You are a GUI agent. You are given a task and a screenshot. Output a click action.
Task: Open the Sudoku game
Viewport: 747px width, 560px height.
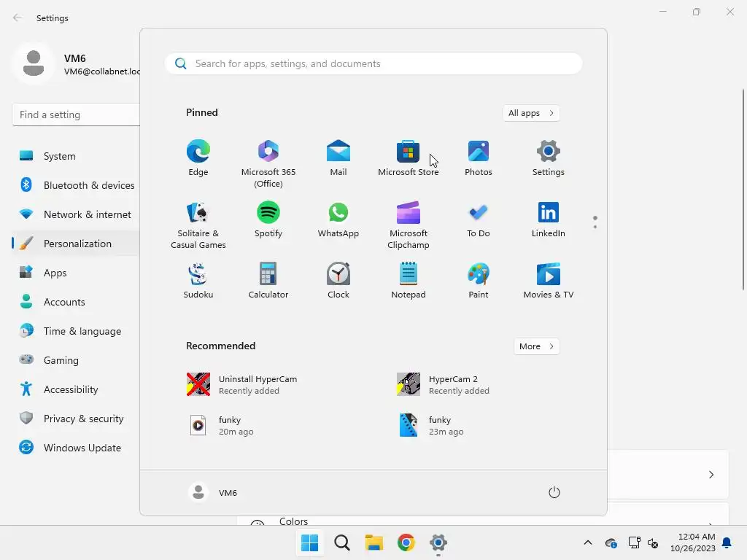[x=198, y=281]
